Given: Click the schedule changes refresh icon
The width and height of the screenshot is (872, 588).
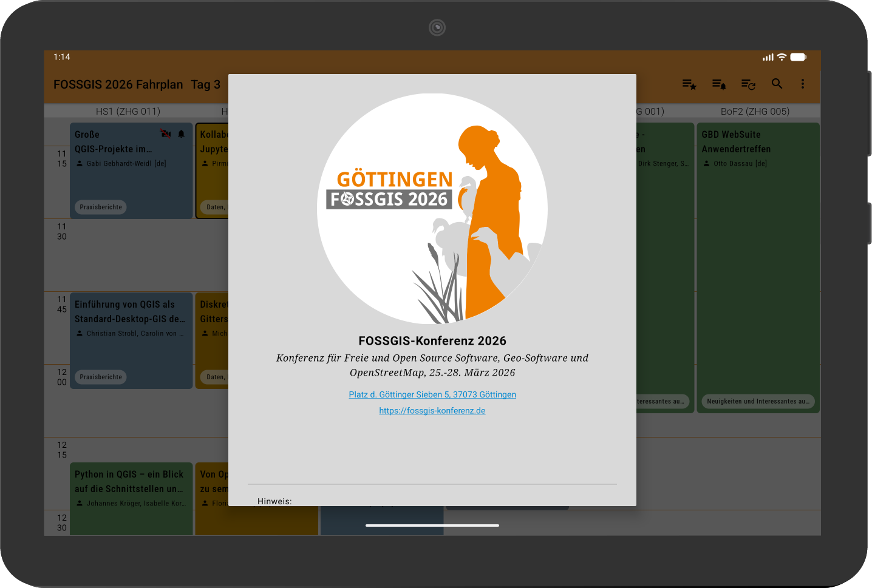Looking at the screenshot, I should click(x=748, y=84).
